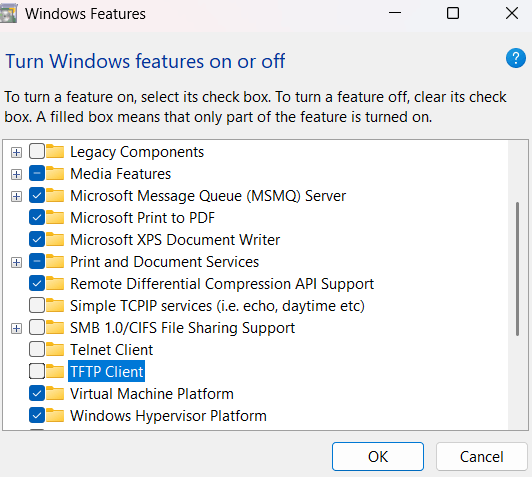Dismiss the dialog with Cancel button
Screen dimensions: 532x477
(481, 457)
